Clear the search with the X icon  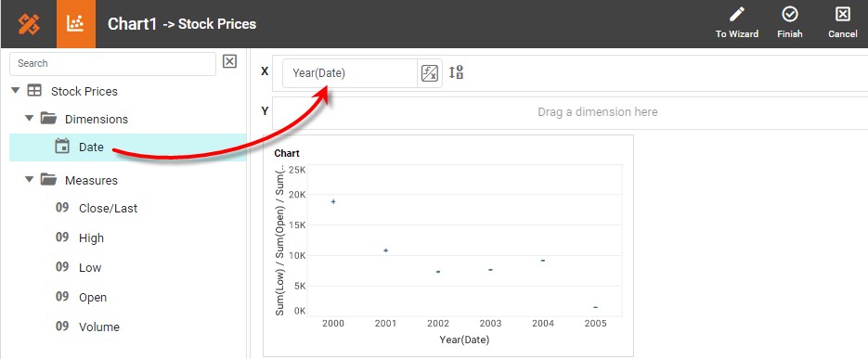coord(229,61)
